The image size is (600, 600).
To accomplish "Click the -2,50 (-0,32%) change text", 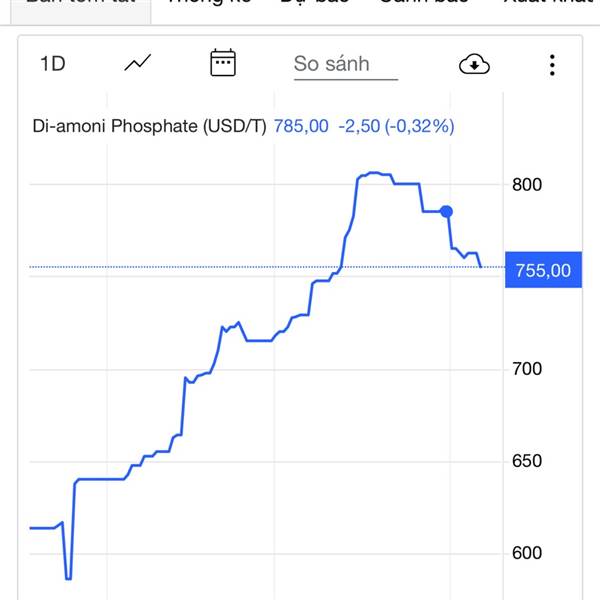I will [x=396, y=126].
